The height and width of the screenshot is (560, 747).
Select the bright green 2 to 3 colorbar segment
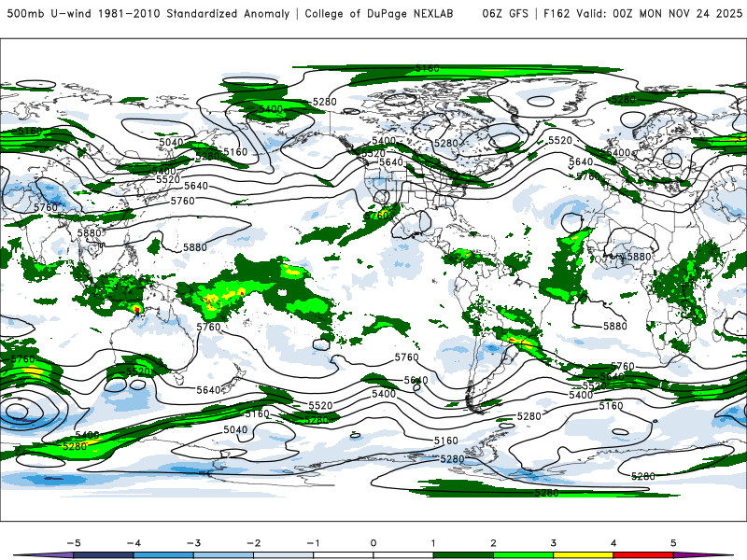pos(524,555)
